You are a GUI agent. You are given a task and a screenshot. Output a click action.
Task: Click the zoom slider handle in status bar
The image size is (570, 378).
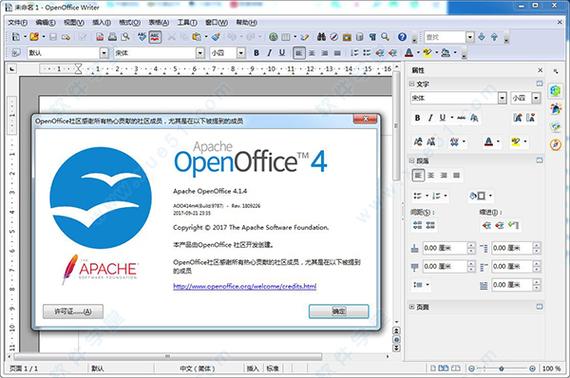[501, 369]
